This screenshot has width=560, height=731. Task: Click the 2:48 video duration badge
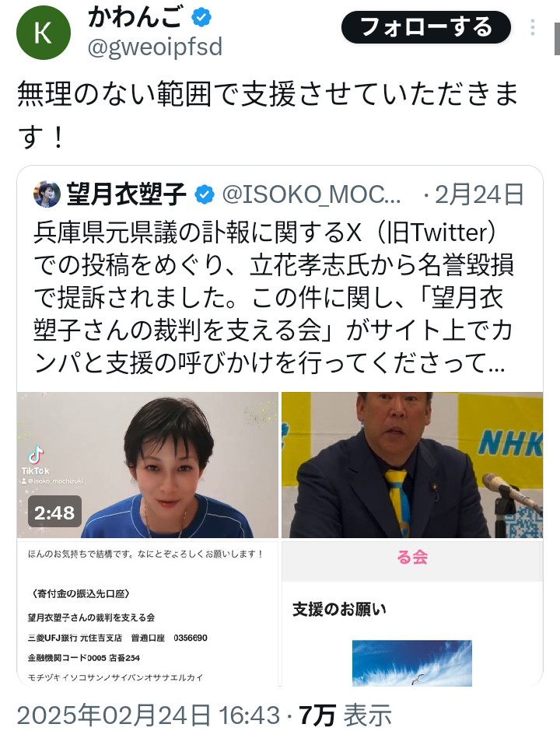(x=54, y=512)
